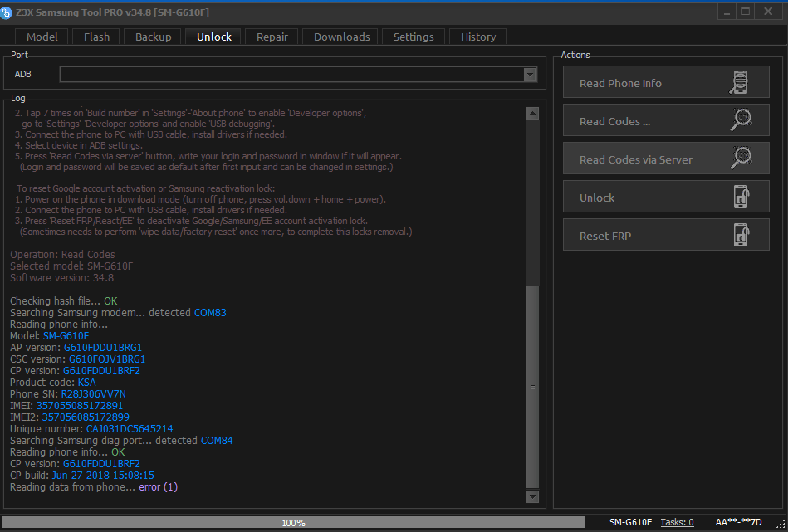The height and width of the screenshot is (532, 788).
Task: Minimize the Z3X Samsung Tool window
Action: pyautogui.click(x=727, y=12)
